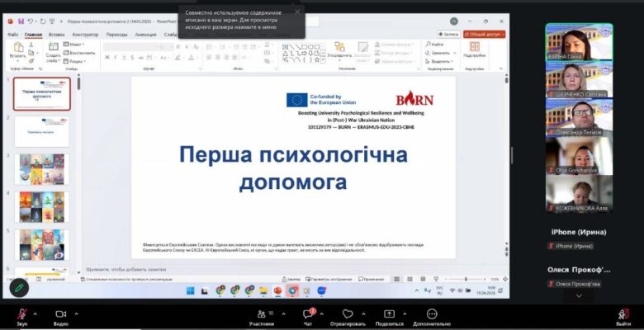Open the Вставка ribbon tab
This screenshot has height=330, width=644.
56,35
